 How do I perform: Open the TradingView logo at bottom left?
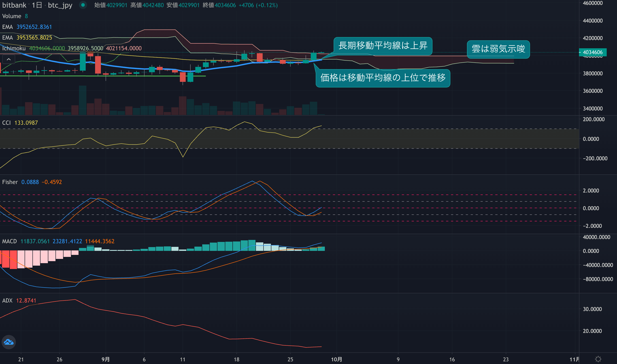9,342
